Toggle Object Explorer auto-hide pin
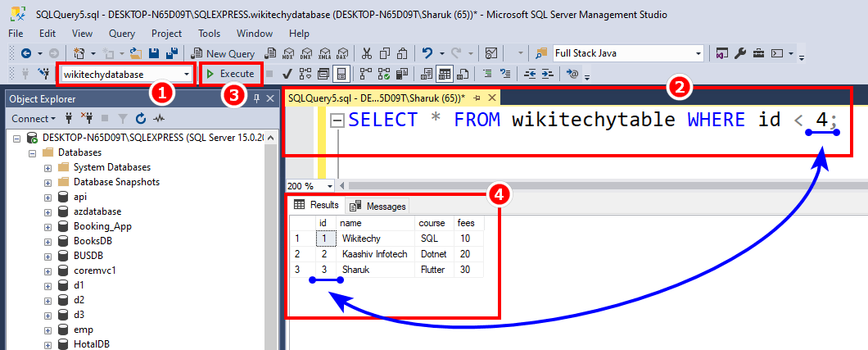The width and height of the screenshot is (868, 350). point(256,98)
